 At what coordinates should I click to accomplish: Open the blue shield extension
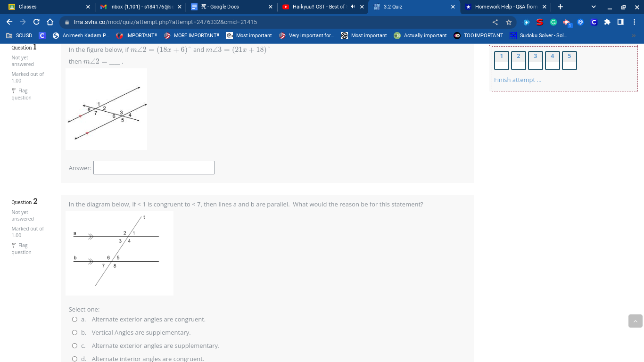tap(580, 22)
